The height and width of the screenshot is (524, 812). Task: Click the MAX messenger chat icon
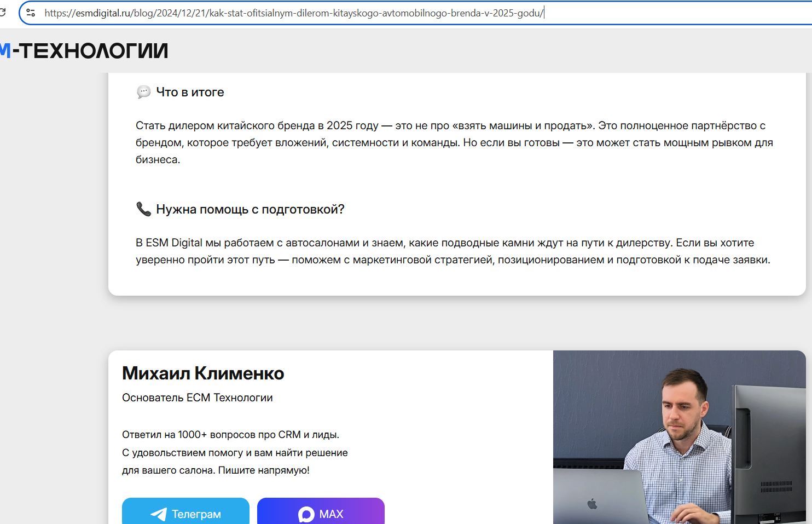click(306, 514)
